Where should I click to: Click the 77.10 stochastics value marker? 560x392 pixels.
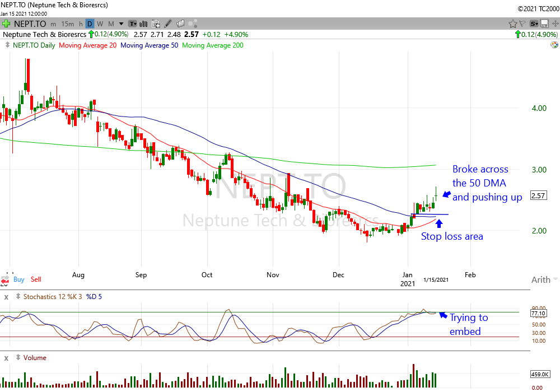(x=538, y=314)
